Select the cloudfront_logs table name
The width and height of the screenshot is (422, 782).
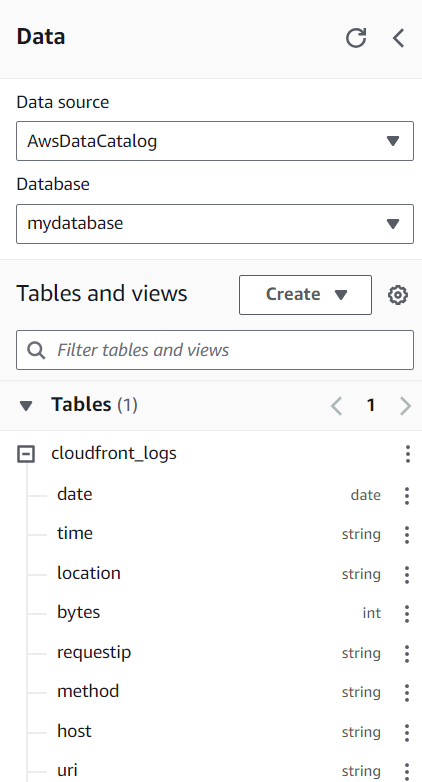[114, 453]
